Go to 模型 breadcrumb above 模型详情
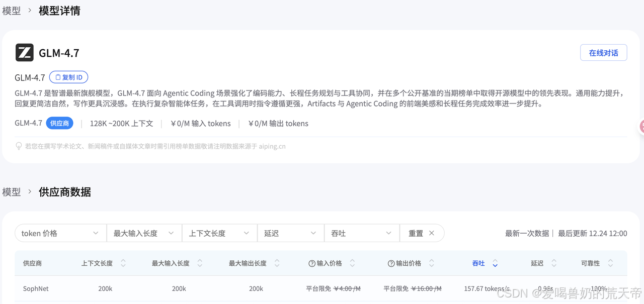Image resolution: width=644 pixels, height=304 pixels. pos(12,11)
